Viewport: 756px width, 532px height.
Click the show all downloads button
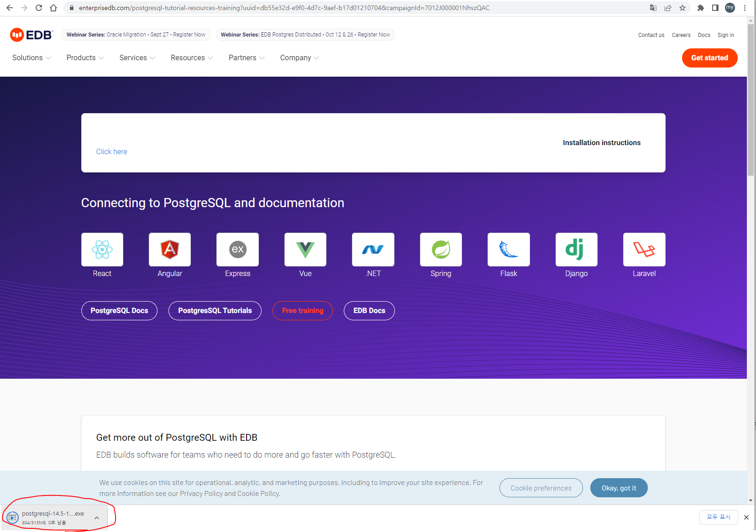click(719, 517)
